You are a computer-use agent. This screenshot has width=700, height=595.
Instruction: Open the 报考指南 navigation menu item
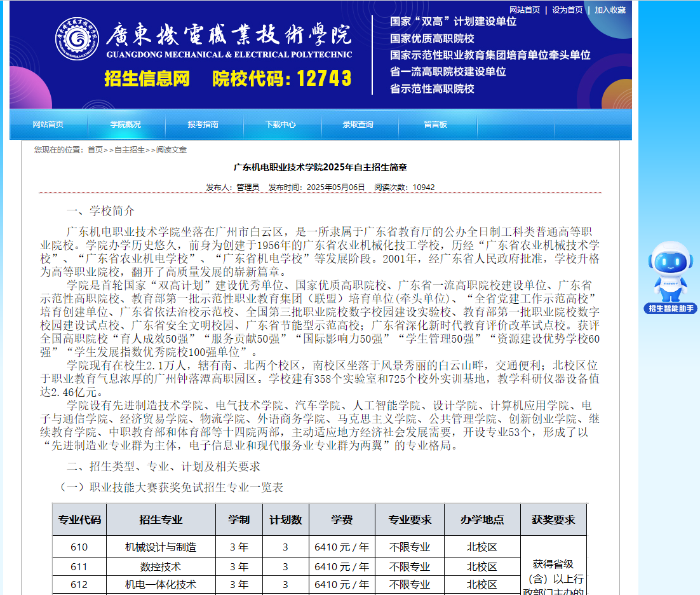pyautogui.click(x=204, y=125)
